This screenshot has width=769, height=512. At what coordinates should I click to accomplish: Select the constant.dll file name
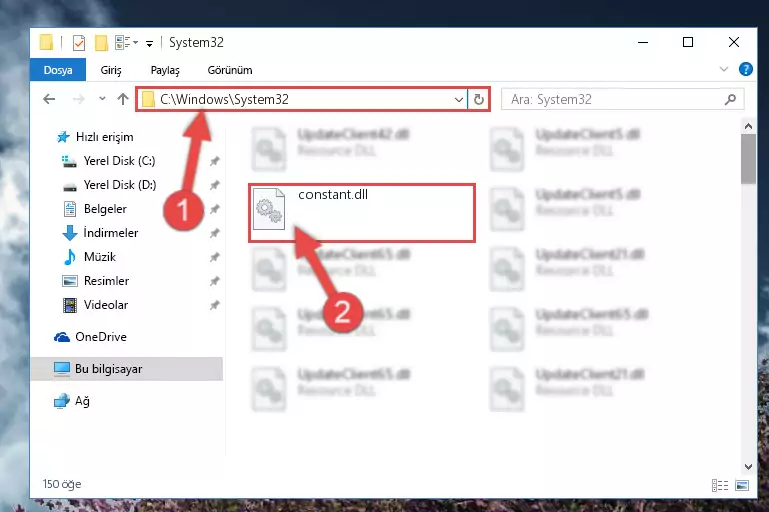coord(333,195)
